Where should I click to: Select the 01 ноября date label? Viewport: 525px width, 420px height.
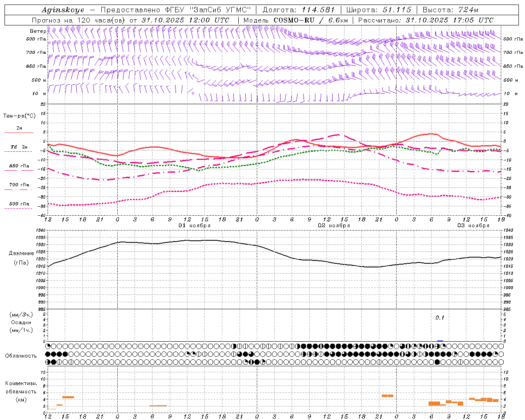194,225
